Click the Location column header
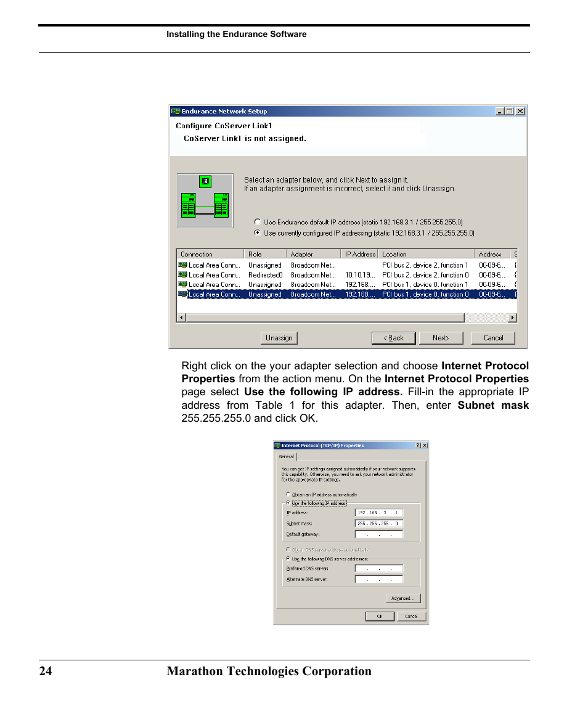Image resolution: width=588 pixels, height=706 pixels. pos(426,254)
